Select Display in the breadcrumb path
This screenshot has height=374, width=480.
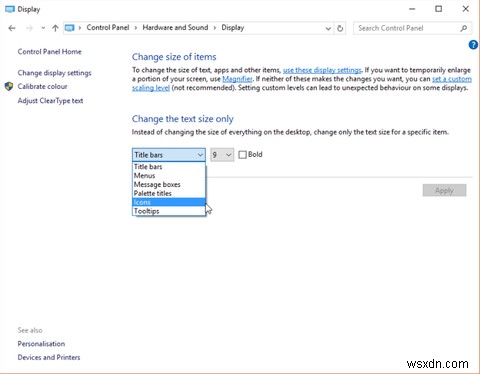pos(233,28)
